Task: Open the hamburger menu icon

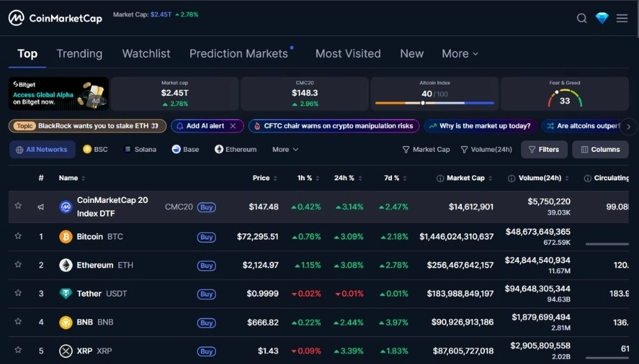Action: (x=622, y=18)
